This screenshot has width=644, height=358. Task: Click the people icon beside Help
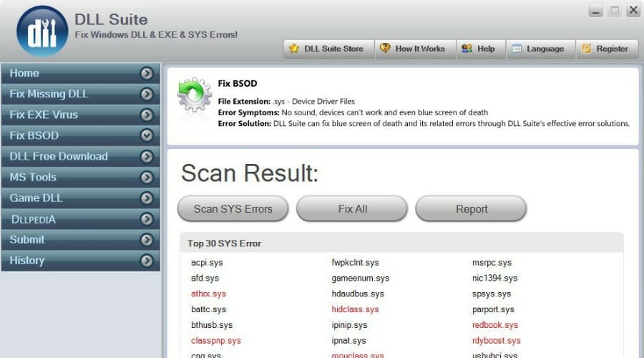tap(467, 49)
